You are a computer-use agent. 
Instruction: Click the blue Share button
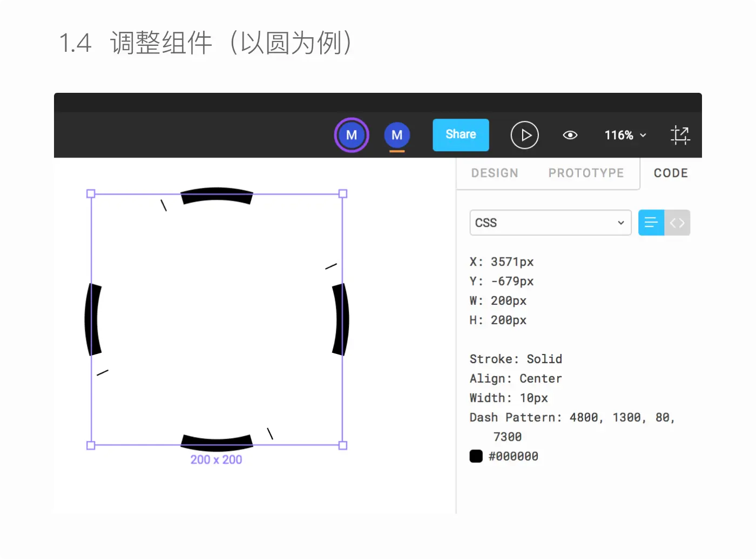coord(461,135)
